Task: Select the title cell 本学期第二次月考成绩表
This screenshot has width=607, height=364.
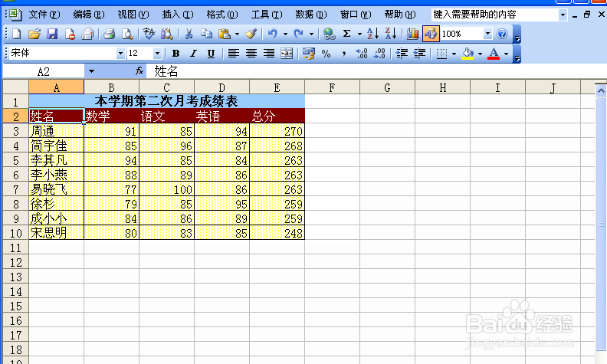Action: click(167, 101)
